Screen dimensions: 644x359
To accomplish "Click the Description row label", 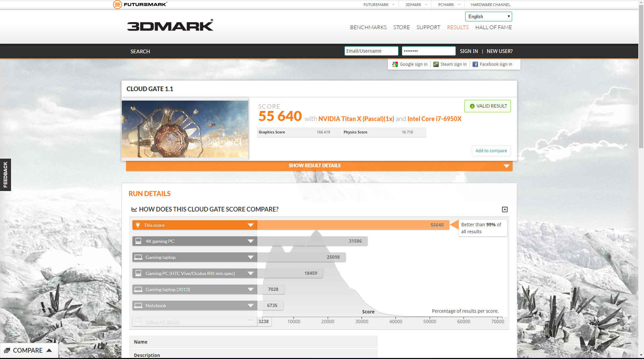I will pyautogui.click(x=147, y=355).
